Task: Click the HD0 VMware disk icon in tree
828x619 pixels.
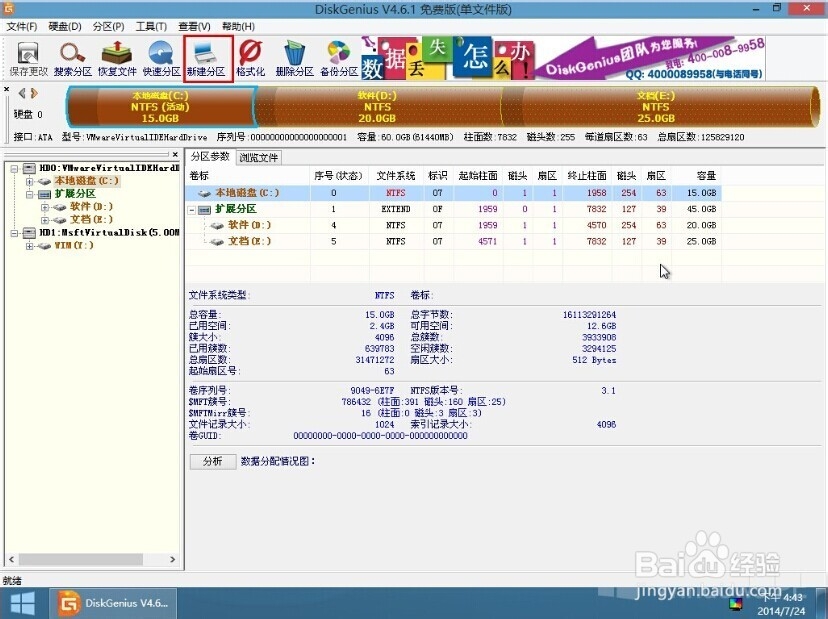Action: [x=30, y=168]
